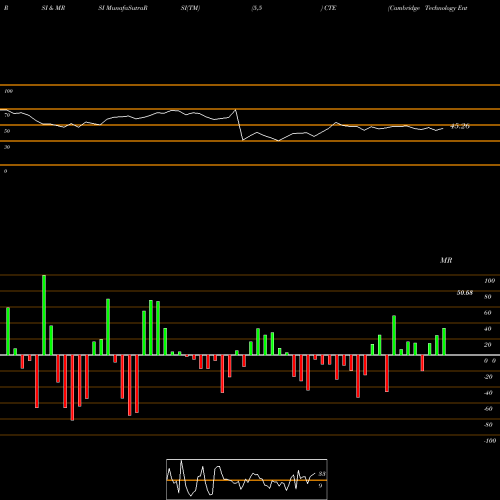Click the '-80' label on the MR axis
Viewport: 500px width, 500px height.
tap(488, 425)
